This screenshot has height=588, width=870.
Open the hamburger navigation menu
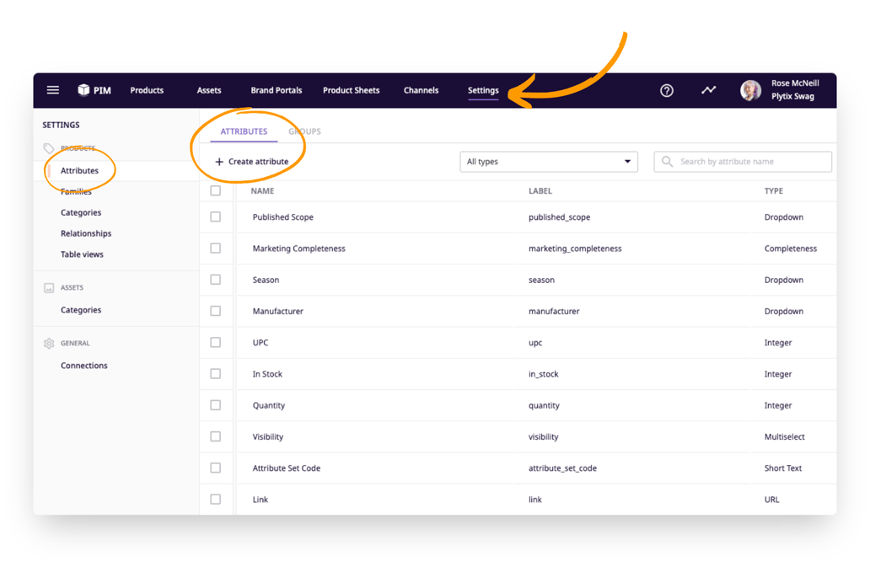point(52,90)
